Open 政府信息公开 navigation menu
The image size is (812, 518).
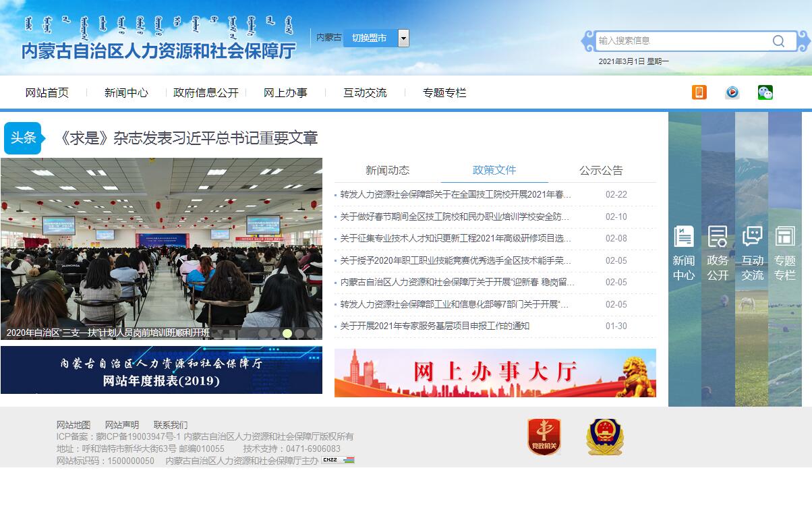tap(206, 93)
